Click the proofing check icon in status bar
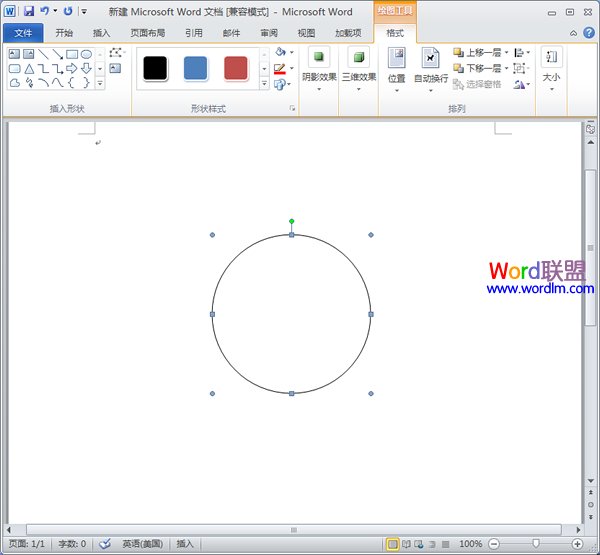 click(x=104, y=544)
